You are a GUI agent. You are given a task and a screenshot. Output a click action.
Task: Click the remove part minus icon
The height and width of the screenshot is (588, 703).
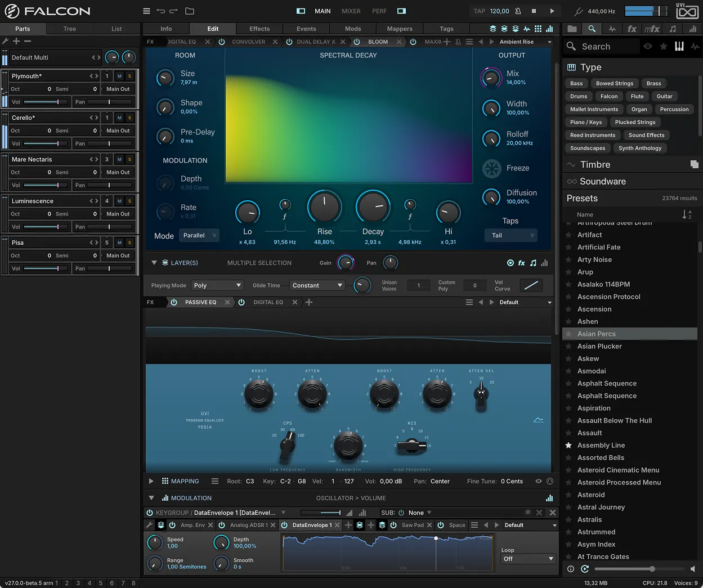pos(27,41)
